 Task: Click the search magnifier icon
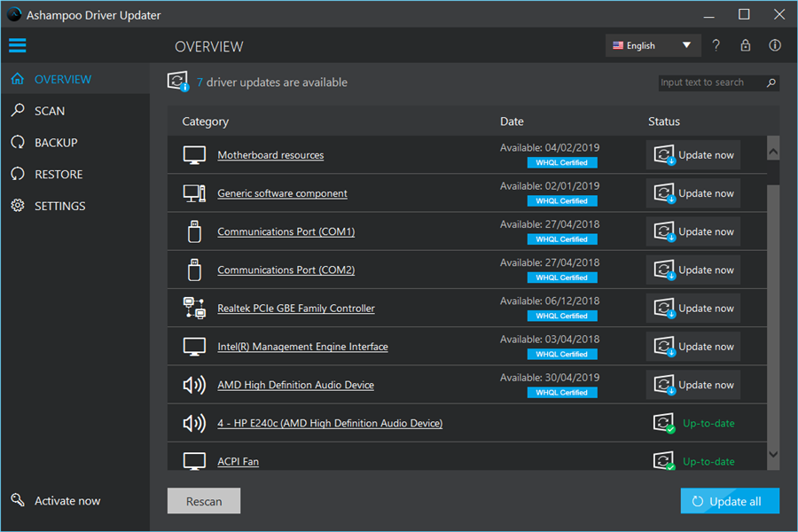click(x=771, y=82)
